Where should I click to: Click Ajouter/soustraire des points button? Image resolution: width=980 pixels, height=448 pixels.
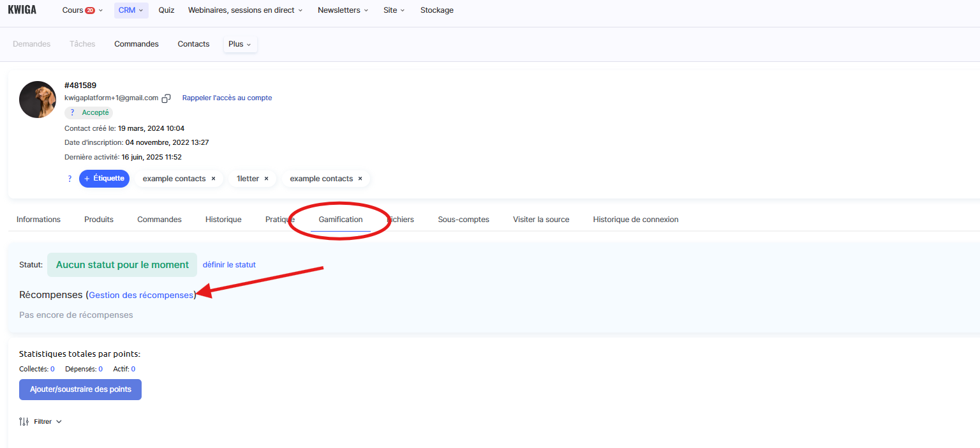(80, 389)
